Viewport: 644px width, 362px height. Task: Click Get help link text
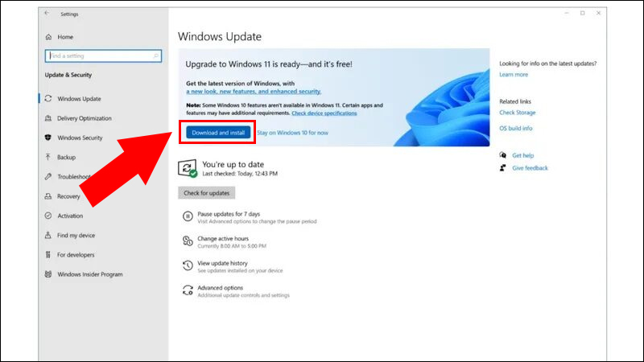coord(522,155)
